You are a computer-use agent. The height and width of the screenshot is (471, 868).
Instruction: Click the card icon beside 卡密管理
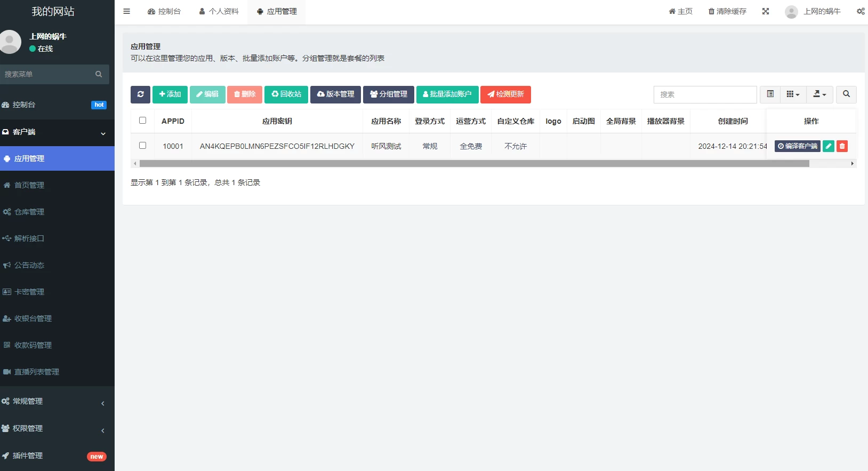[x=7, y=292]
